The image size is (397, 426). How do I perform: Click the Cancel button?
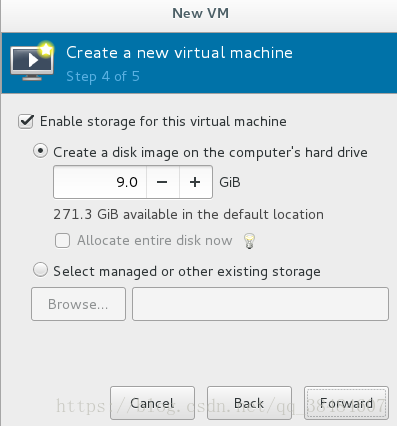pyautogui.click(x=152, y=403)
